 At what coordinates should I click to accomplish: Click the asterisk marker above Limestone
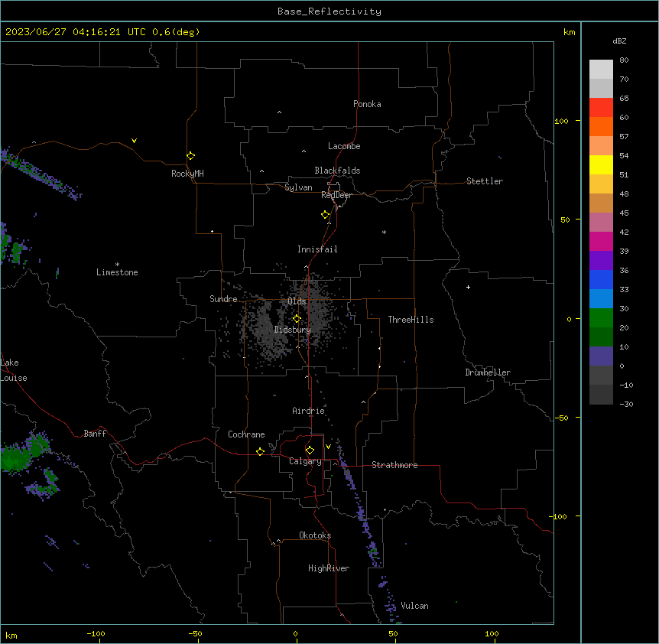pyautogui.click(x=117, y=265)
